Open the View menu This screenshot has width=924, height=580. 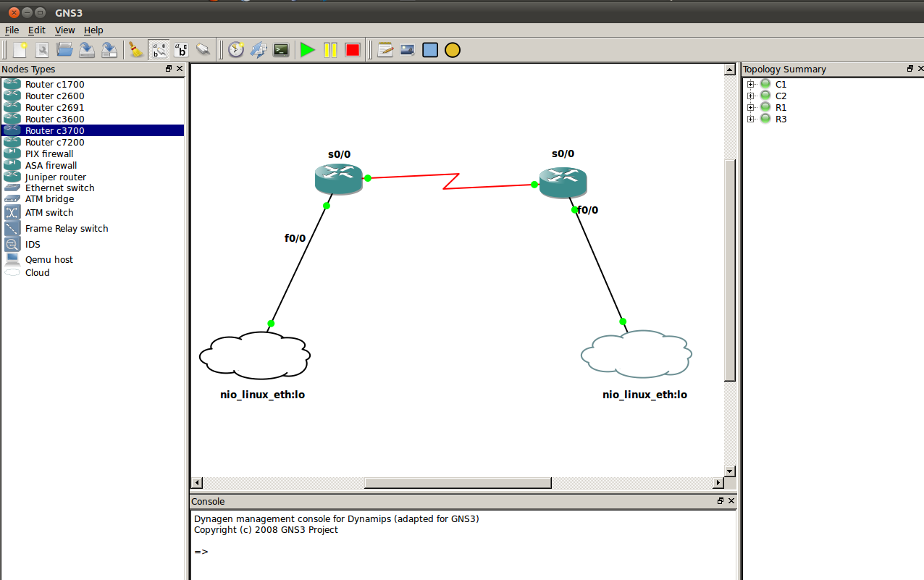point(65,30)
